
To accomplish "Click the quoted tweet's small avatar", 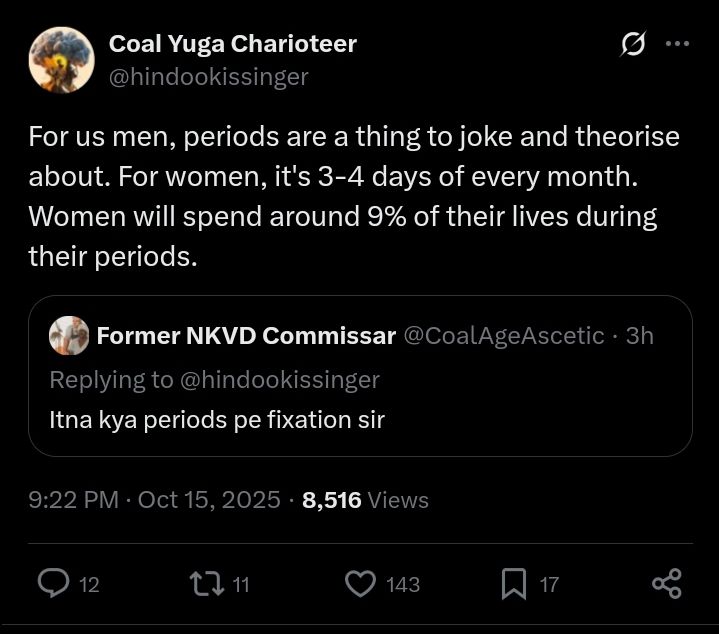I will pos(69,336).
